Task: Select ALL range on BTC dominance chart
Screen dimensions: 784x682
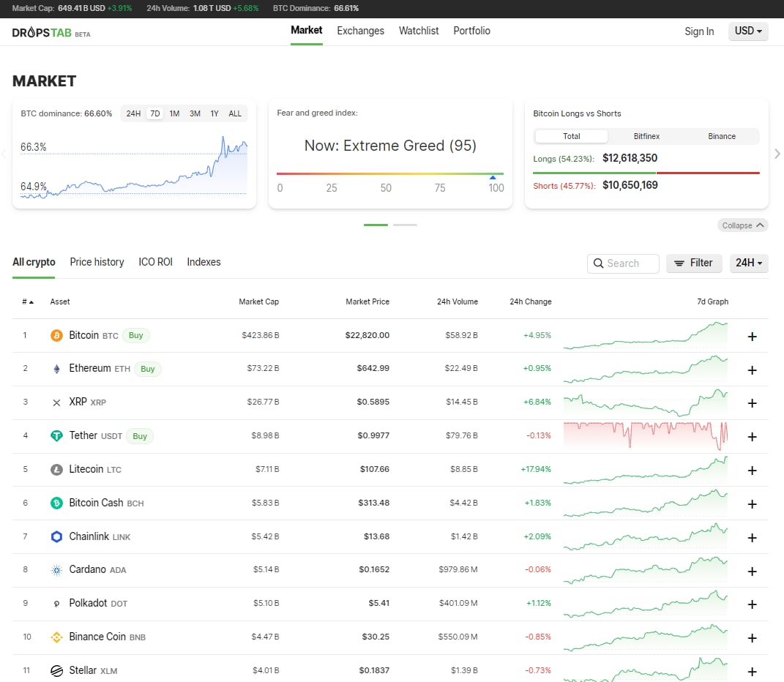Action: tap(235, 113)
